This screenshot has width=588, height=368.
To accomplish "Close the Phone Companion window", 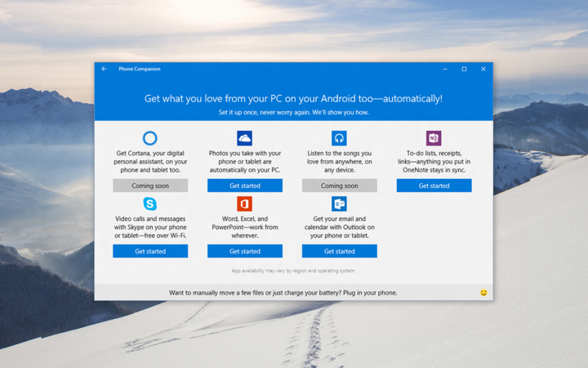I will tap(483, 70).
